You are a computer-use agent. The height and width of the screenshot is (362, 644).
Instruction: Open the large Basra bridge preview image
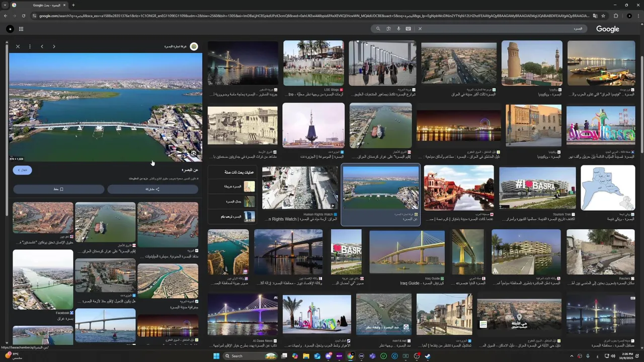pyautogui.click(x=106, y=107)
